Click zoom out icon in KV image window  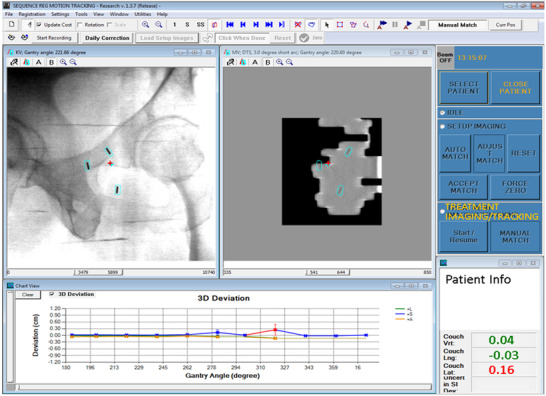73,62
